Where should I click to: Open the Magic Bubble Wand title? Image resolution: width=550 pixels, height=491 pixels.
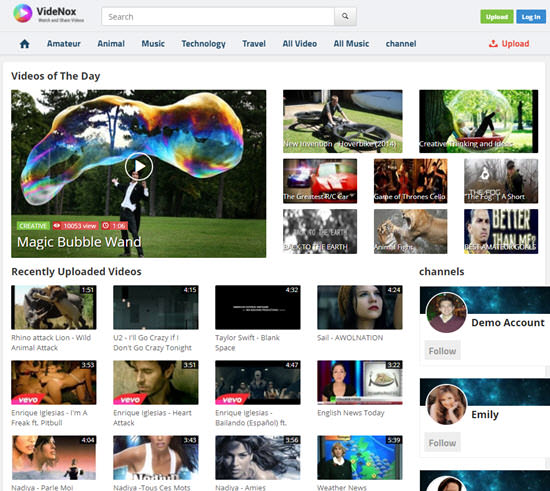click(x=79, y=242)
